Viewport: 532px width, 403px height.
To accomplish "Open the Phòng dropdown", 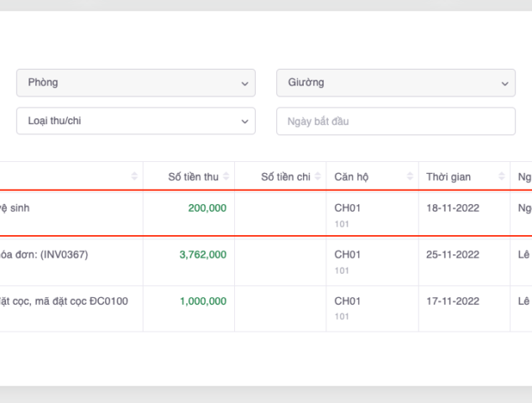I will click(135, 82).
